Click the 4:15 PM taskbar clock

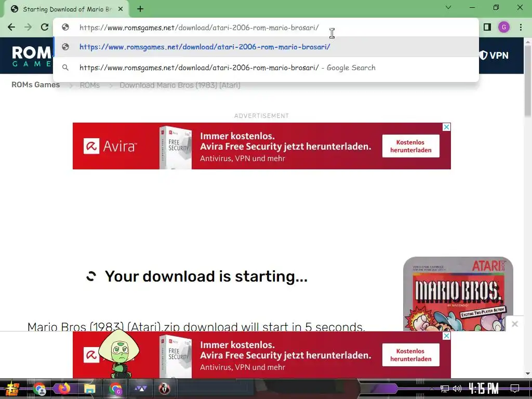(484, 389)
